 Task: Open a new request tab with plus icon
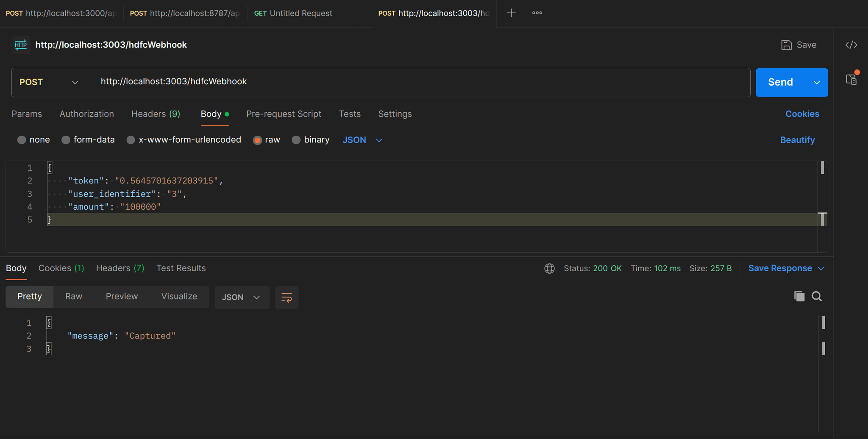(511, 13)
